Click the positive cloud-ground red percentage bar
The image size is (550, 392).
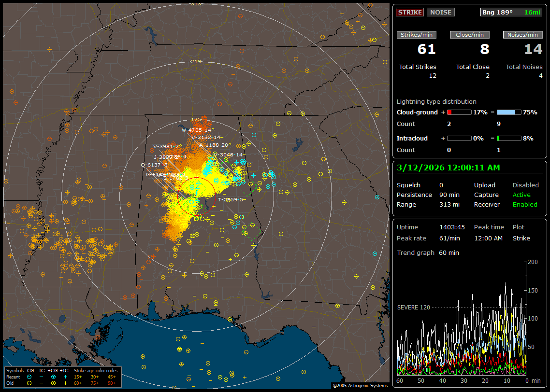pyautogui.click(x=459, y=112)
